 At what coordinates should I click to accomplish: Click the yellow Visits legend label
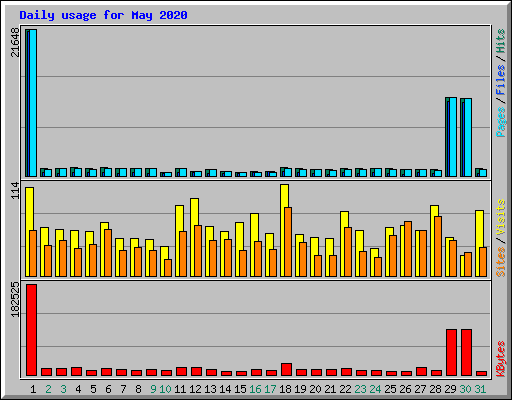pyautogui.click(x=500, y=217)
